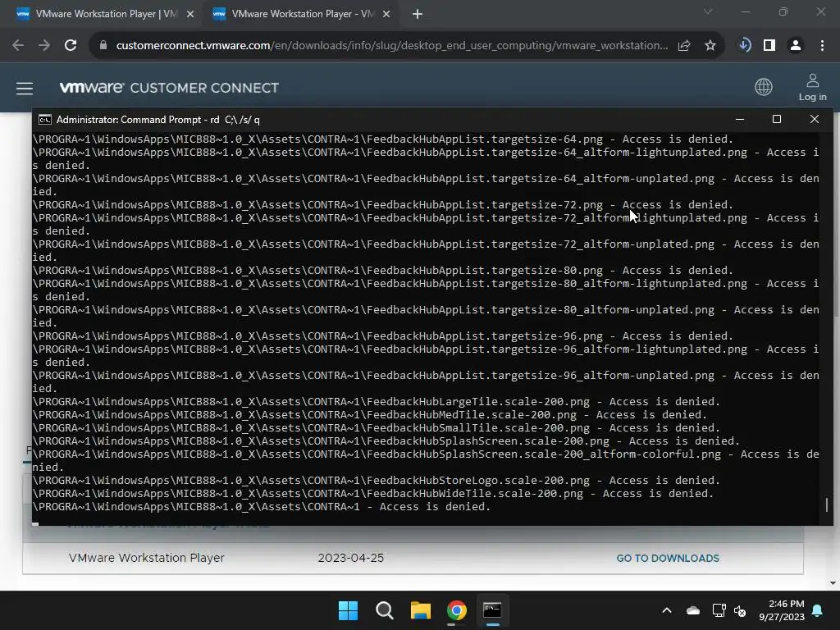840x630 pixels.
Task: Click the FeedbackHubSmallTile.scale-200.png output line
Action: pyautogui.click(x=376, y=428)
